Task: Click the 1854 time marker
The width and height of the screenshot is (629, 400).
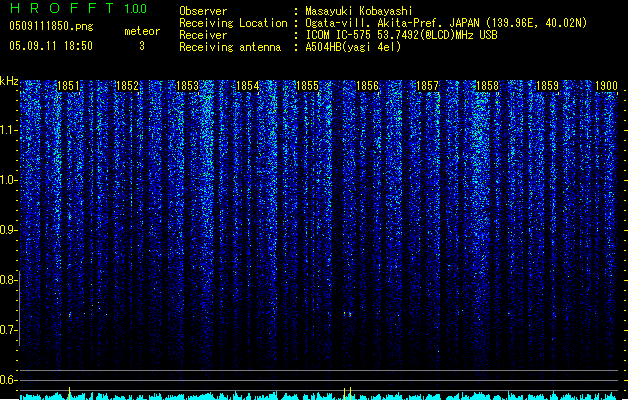Action: [247, 86]
